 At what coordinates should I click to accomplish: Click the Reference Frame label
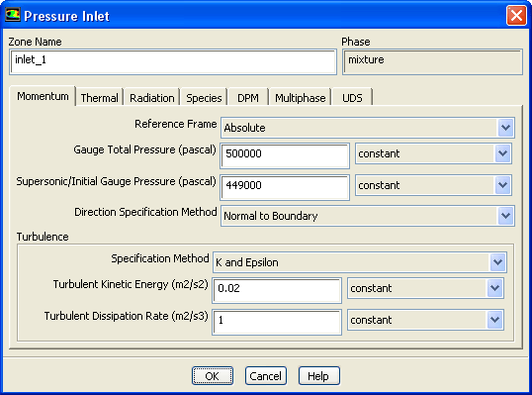coord(175,124)
